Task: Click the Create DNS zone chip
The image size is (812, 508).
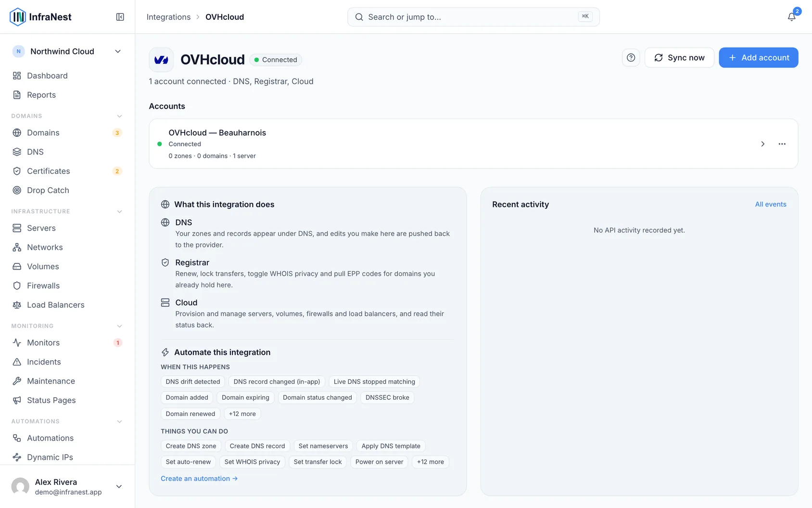Action: (x=191, y=446)
